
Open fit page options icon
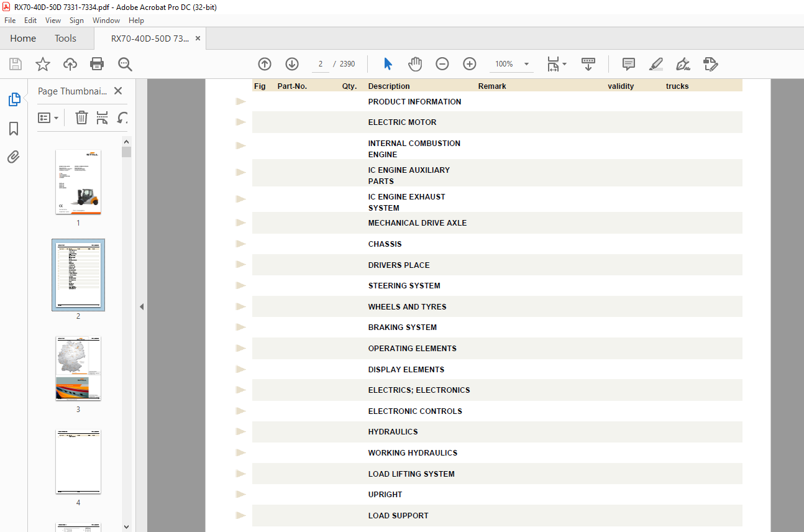tap(557, 64)
